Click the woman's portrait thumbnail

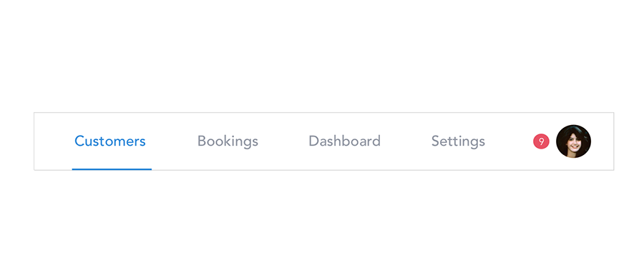(x=573, y=141)
